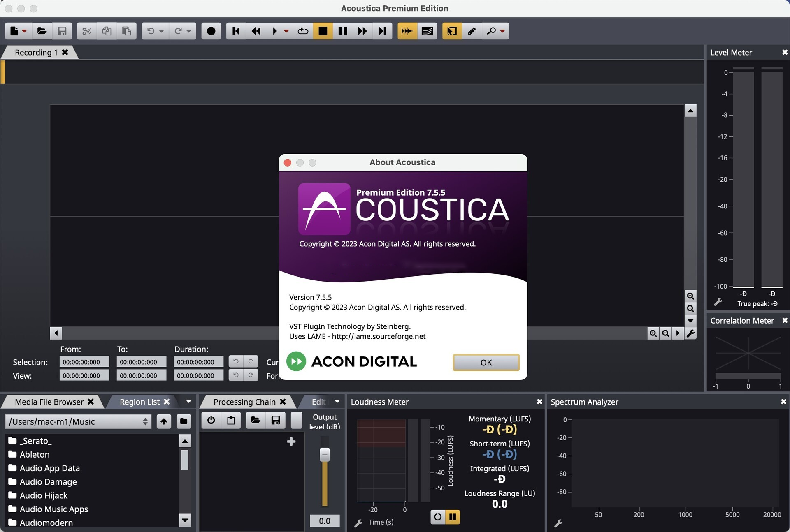Click the Open file folder icon
790x532 pixels.
42,31
